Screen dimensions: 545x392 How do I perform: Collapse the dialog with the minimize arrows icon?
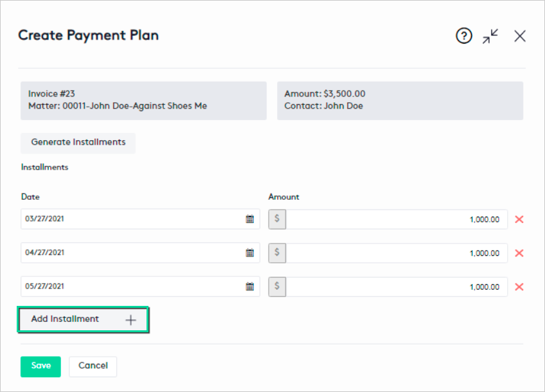[x=490, y=37]
